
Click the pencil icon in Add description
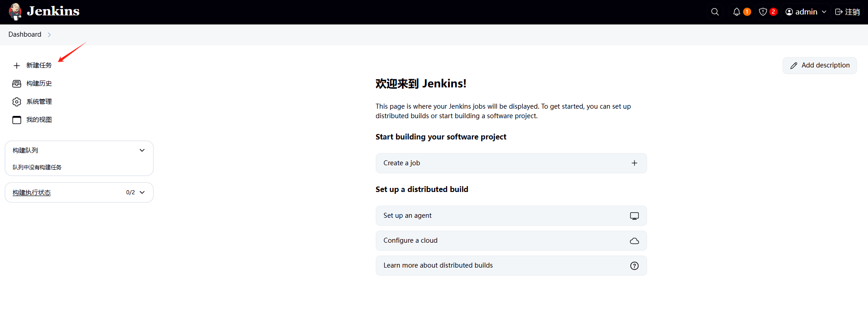coord(794,66)
